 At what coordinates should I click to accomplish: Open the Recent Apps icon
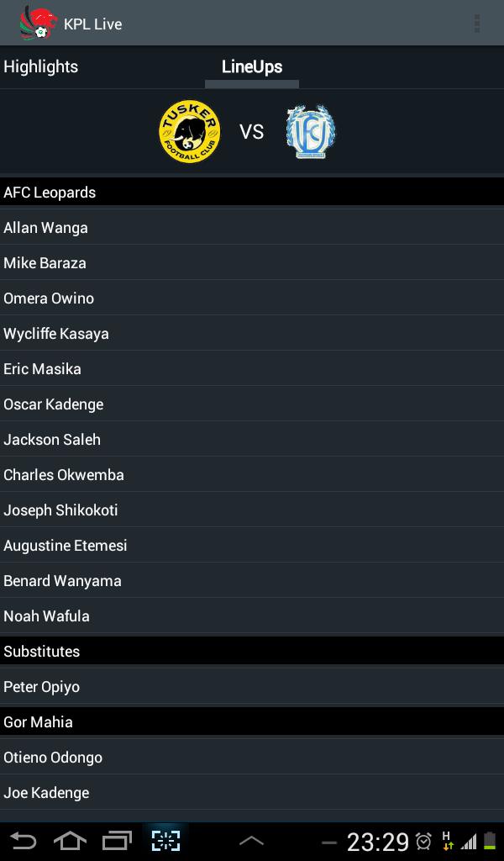pos(118,840)
